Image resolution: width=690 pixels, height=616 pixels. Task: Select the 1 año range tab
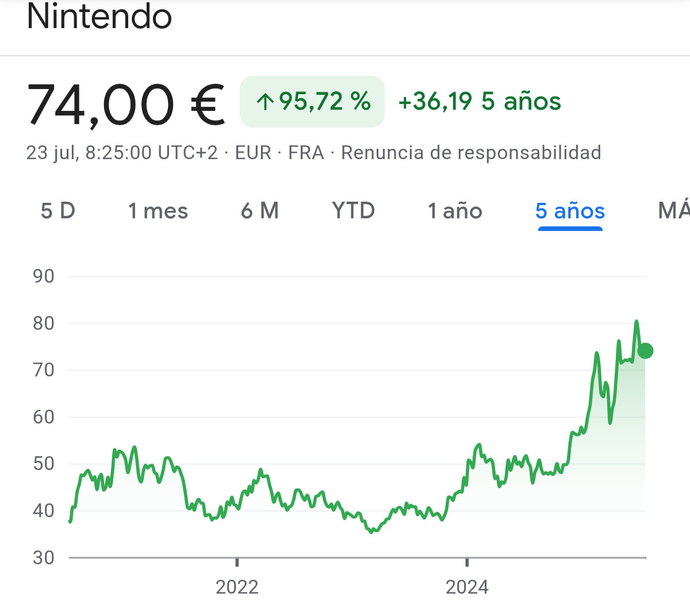[x=455, y=211]
